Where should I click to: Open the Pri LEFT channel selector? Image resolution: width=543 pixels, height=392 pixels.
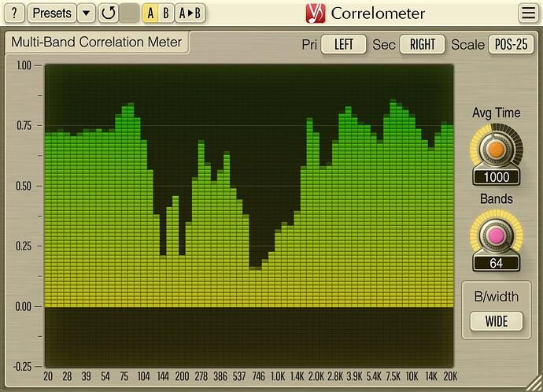(344, 44)
